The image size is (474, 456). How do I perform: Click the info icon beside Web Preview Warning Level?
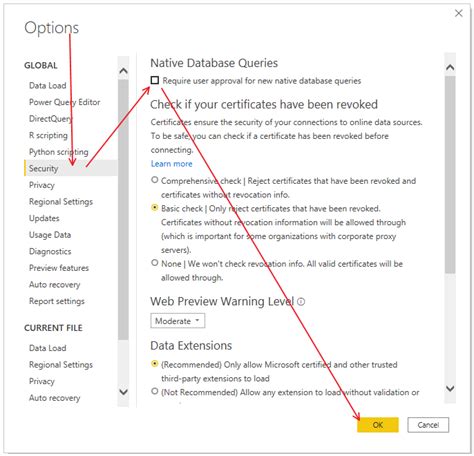301,302
